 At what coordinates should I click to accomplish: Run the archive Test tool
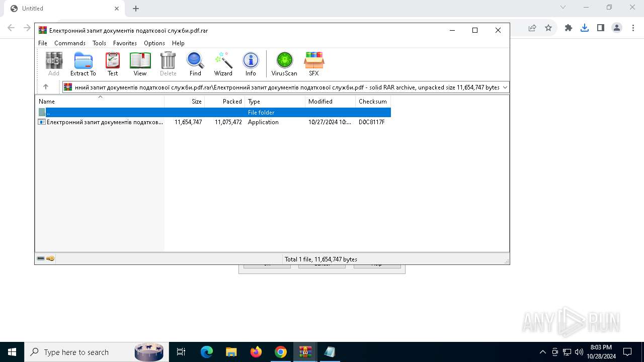(x=113, y=64)
